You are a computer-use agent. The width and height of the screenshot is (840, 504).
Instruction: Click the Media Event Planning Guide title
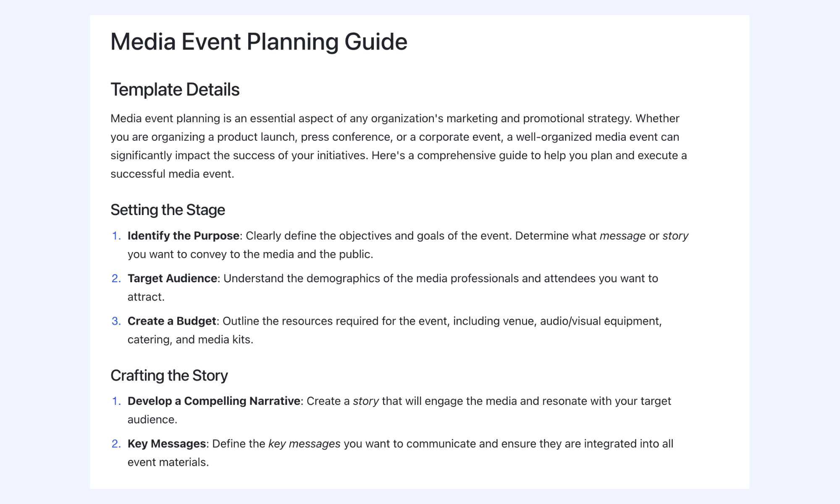click(x=259, y=42)
